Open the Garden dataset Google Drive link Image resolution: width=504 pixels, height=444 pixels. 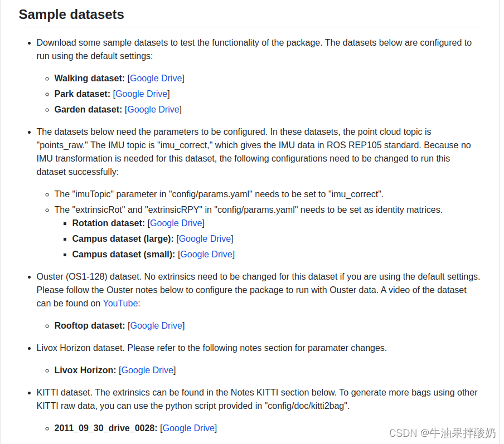tap(153, 110)
